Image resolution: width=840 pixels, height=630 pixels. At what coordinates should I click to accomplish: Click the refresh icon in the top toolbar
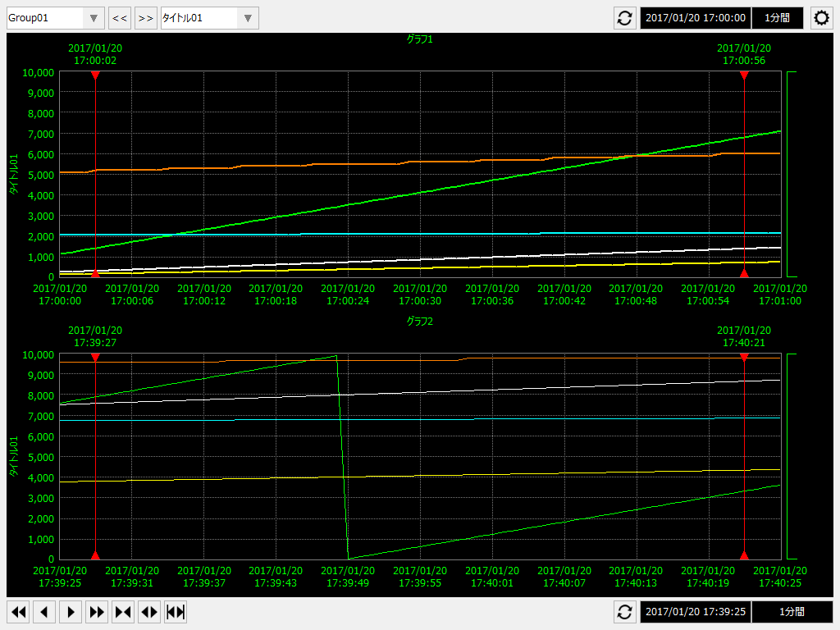click(624, 17)
